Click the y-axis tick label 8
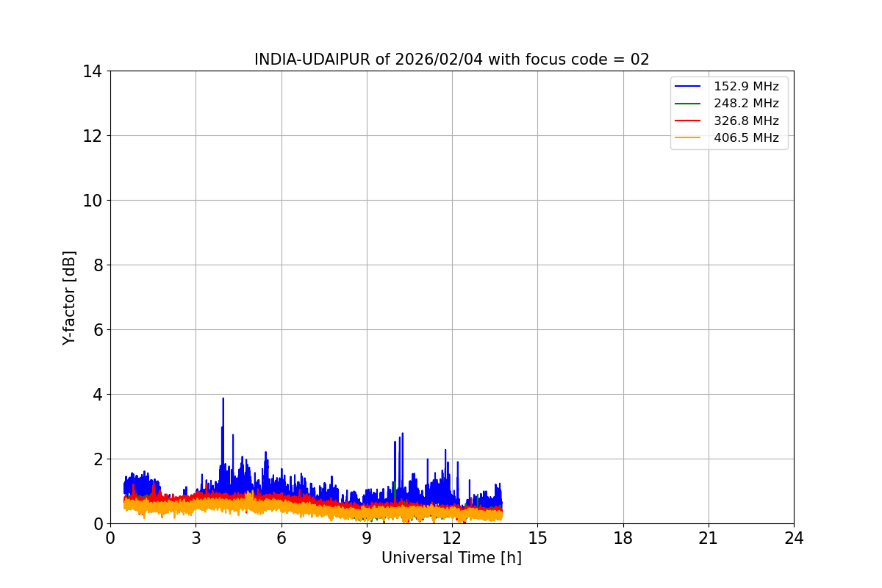The width and height of the screenshot is (882, 588). [97, 265]
